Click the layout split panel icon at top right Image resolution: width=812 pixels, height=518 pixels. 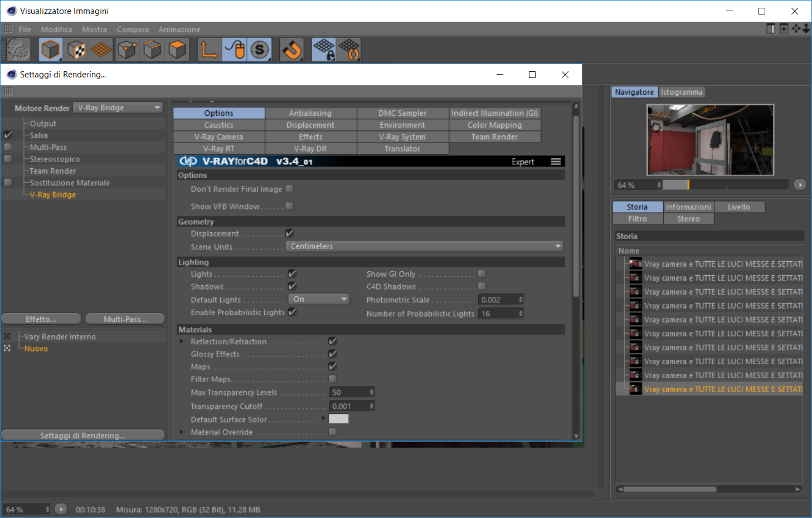[x=770, y=28]
